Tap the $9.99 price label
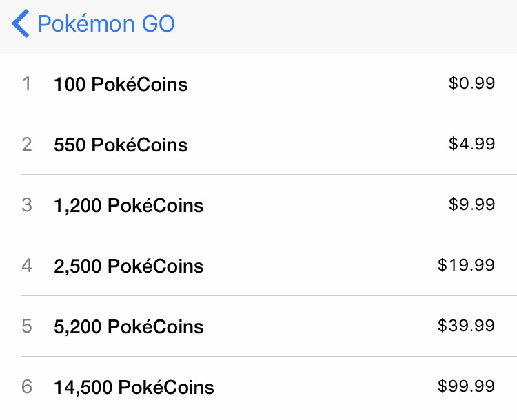Image resolution: width=517 pixels, height=420 pixels. click(472, 204)
